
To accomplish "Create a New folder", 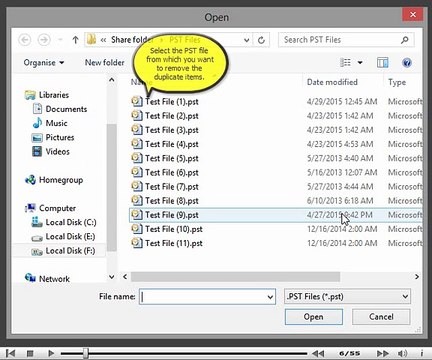I will tap(104, 63).
